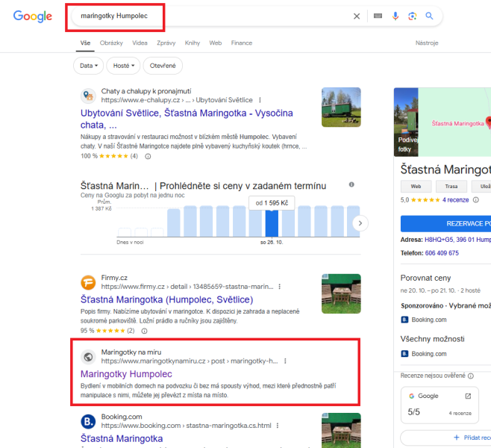Select the highlighted so 26. 10. price bar

tap(272, 223)
